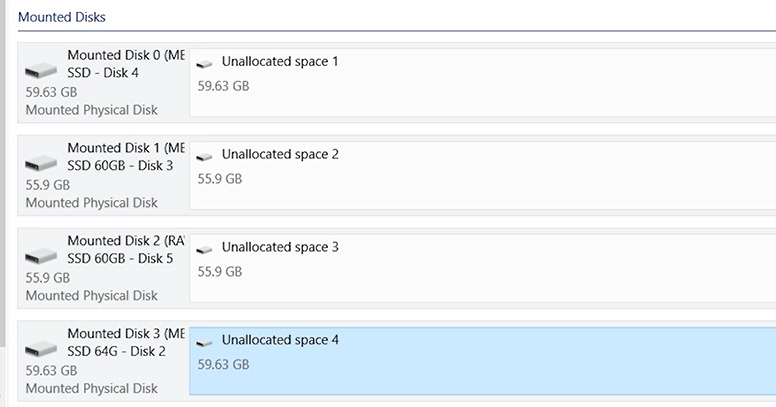Click the small icon beside Unallocated space 4
This screenshot has height=407, width=776.
coord(204,342)
